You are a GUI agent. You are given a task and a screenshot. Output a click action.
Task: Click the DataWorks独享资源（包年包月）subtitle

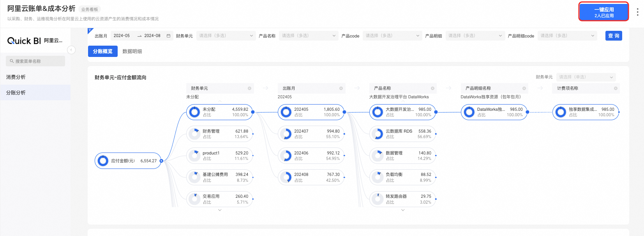(x=491, y=97)
